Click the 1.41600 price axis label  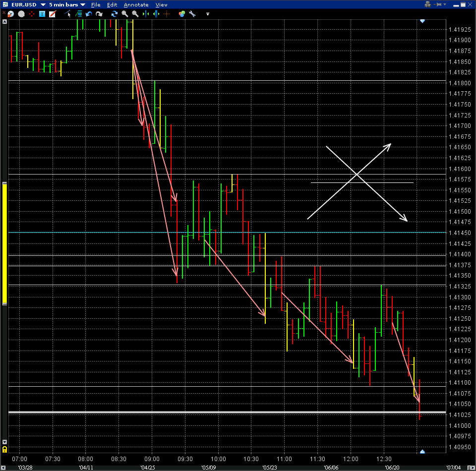click(460, 169)
